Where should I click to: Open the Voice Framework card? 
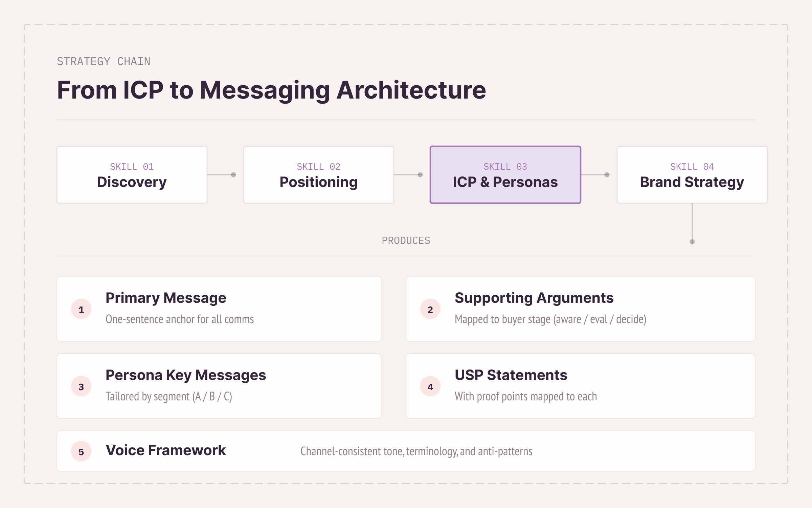pos(406,451)
